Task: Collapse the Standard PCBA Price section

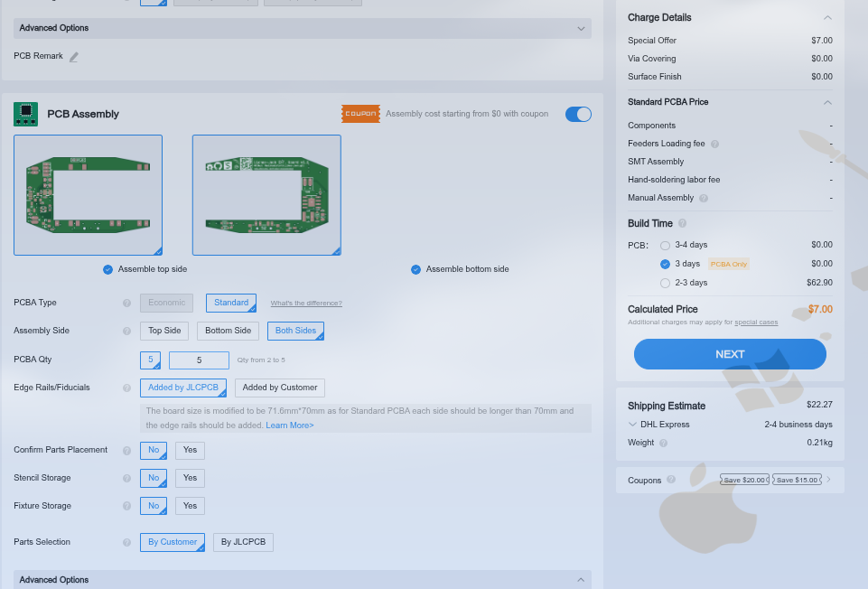Action: tap(827, 102)
